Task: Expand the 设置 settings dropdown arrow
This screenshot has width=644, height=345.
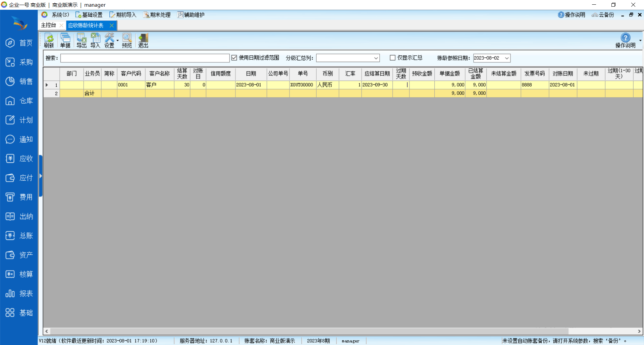Action: [x=118, y=41]
